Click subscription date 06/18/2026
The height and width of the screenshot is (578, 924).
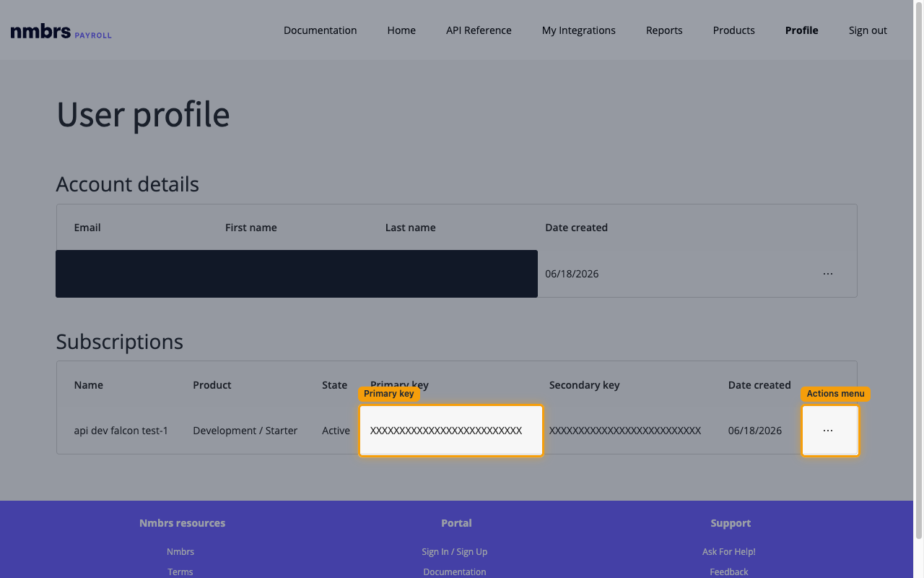coord(755,431)
